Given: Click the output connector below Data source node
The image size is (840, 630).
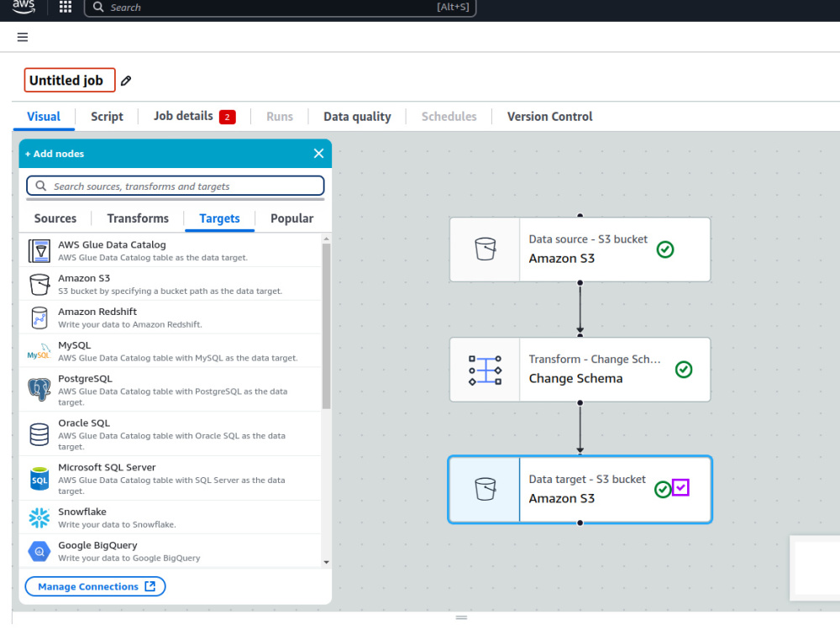Looking at the screenshot, I should (x=580, y=283).
